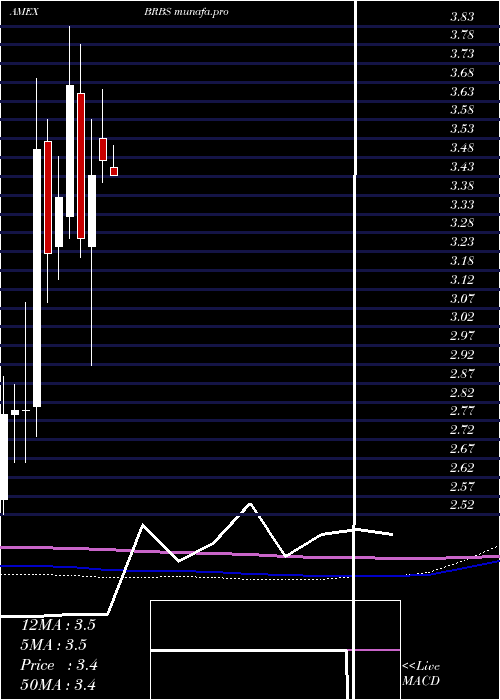The image size is (500, 700).
Task: Click the 2.67 price axis label
Action: coord(462,448)
